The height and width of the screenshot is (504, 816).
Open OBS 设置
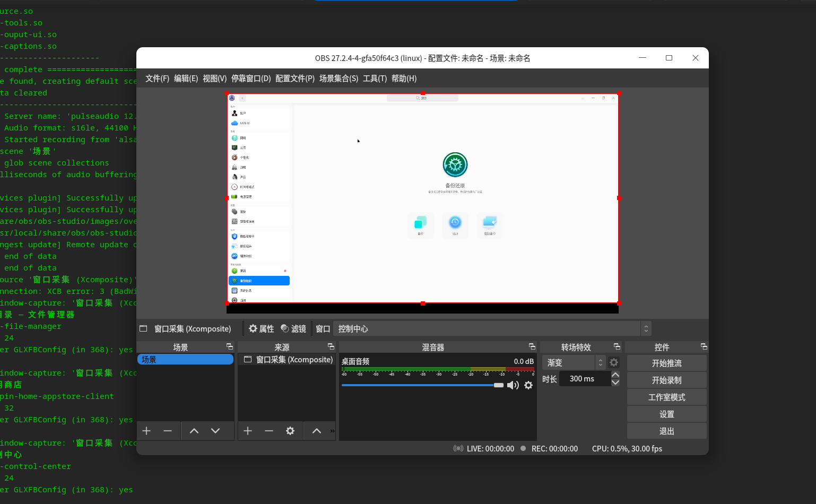pyautogui.click(x=666, y=414)
